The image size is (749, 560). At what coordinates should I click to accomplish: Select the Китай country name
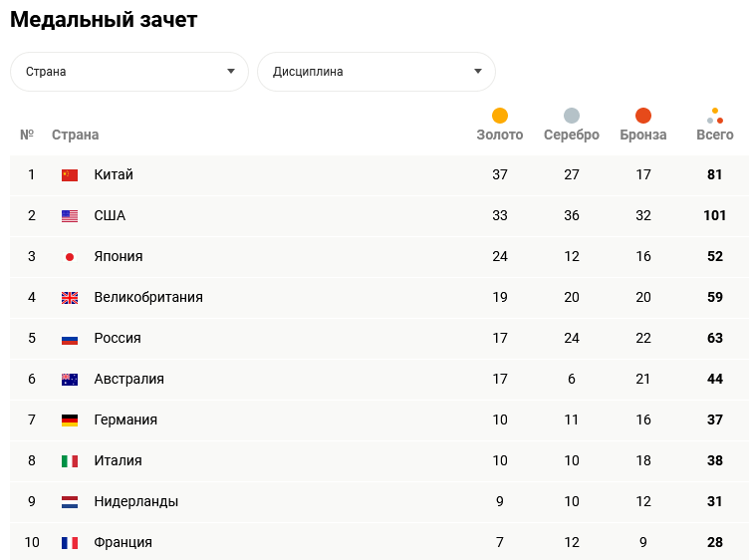[x=114, y=175]
